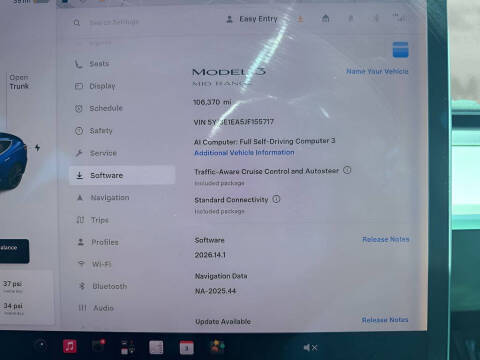The width and height of the screenshot is (480, 360).
Task: Tap the orange software download icon
Action: (x=300, y=19)
